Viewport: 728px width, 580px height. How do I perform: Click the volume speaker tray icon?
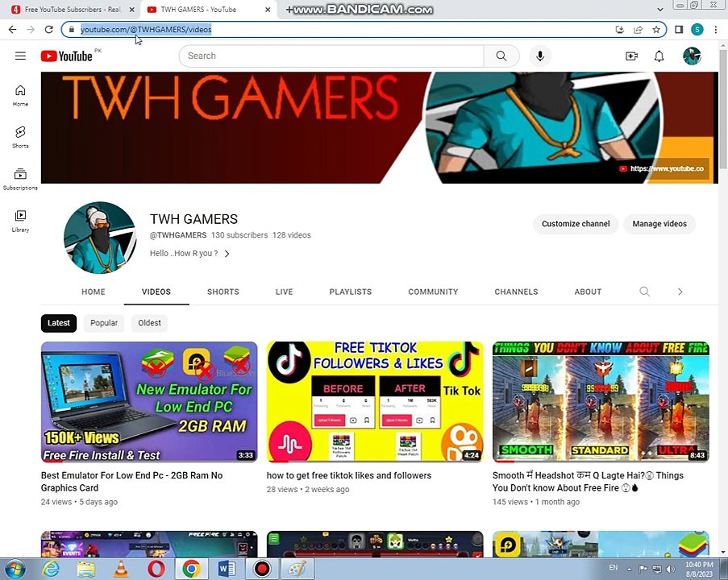(x=670, y=569)
